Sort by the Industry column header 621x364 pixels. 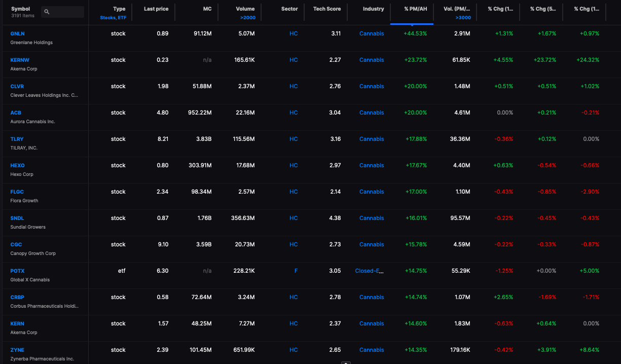point(374,9)
